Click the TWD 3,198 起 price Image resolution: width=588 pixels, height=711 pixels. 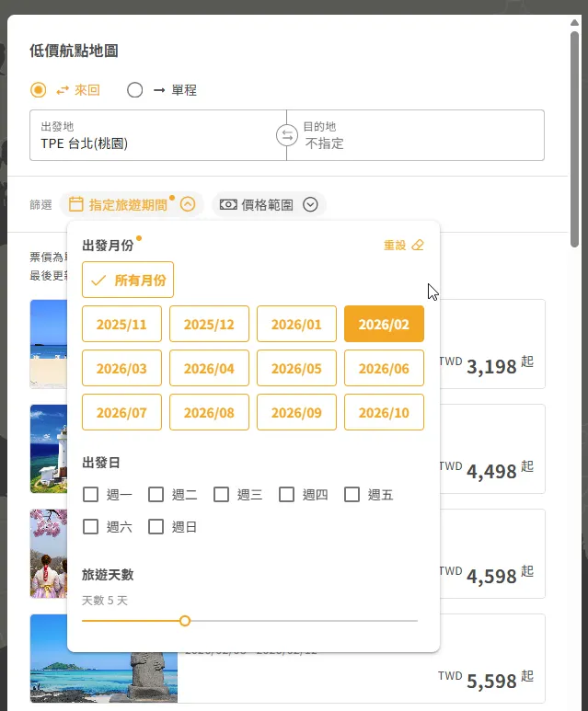pos(487,365)
